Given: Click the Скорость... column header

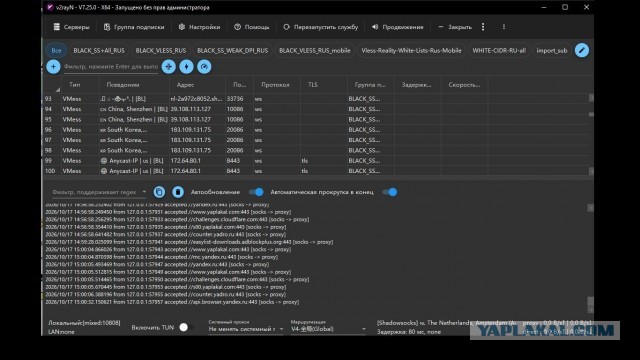Looking at the screenshot, I should pyautogui.click(x=464, y=85).
